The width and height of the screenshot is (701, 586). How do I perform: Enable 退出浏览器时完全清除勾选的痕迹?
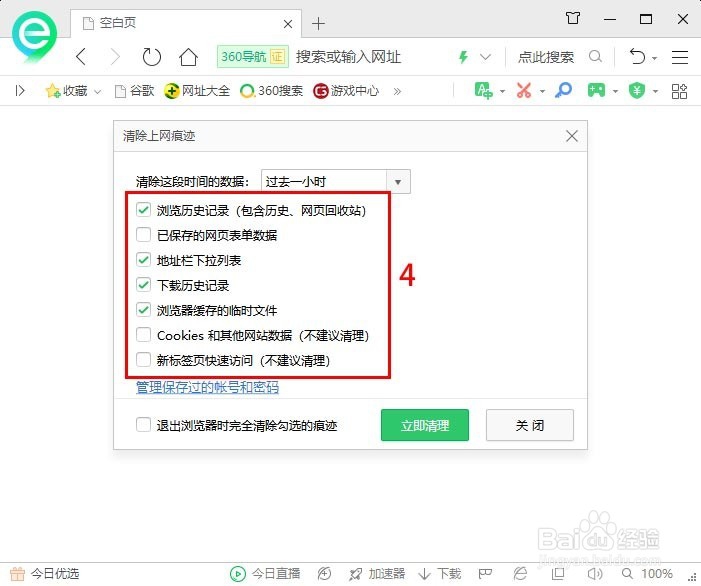[x=143, y=425]
